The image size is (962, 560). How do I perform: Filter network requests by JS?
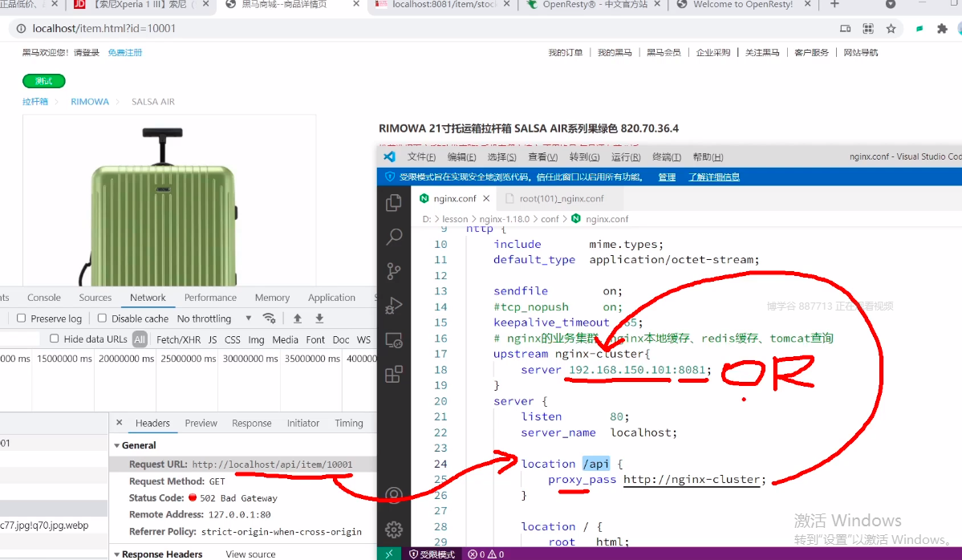click(213, 339)
